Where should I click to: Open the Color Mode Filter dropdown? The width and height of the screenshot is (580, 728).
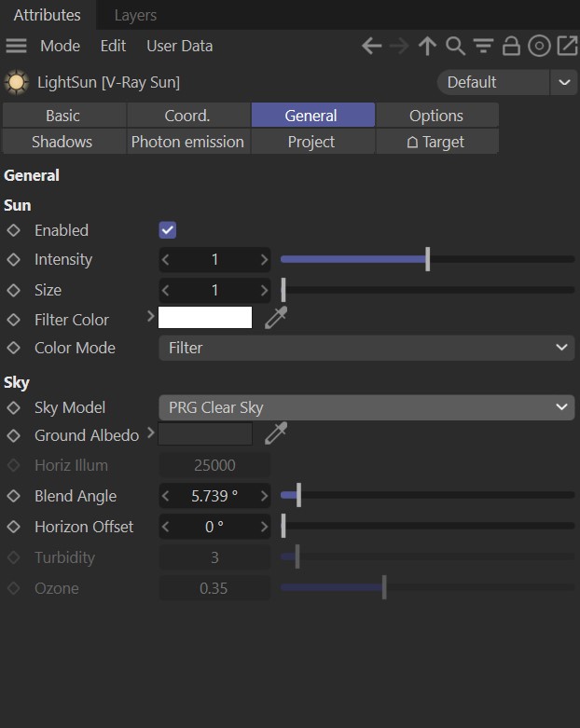(366, 348)
